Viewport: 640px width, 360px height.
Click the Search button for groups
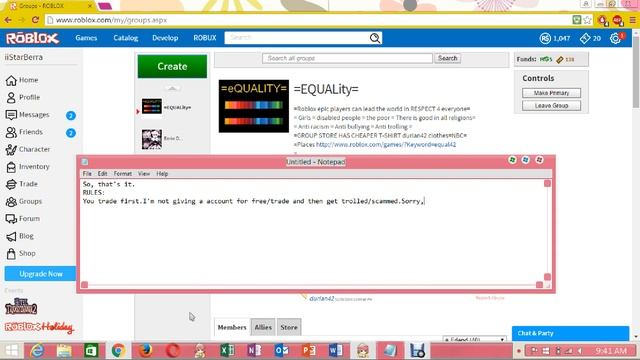(448, 58)
